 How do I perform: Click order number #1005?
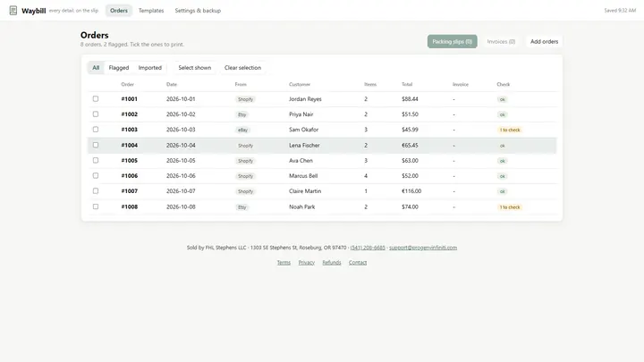(130, 161)
